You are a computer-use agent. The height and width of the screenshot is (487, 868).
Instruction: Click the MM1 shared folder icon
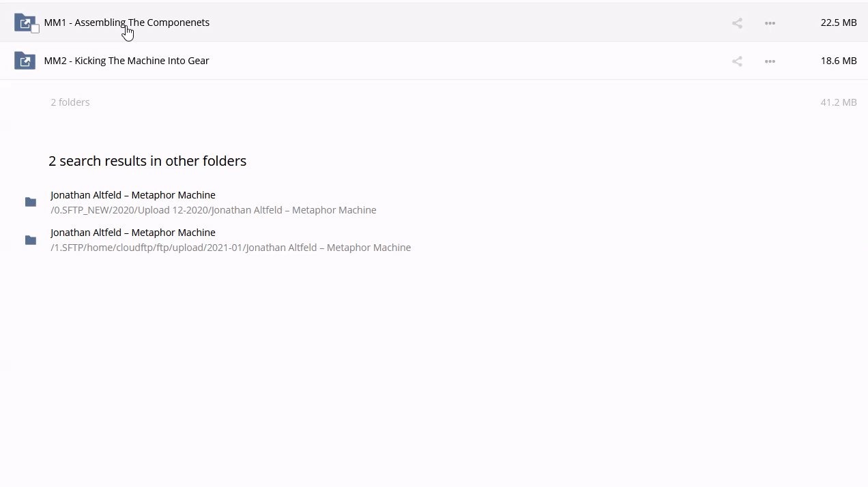pos(23,22)
